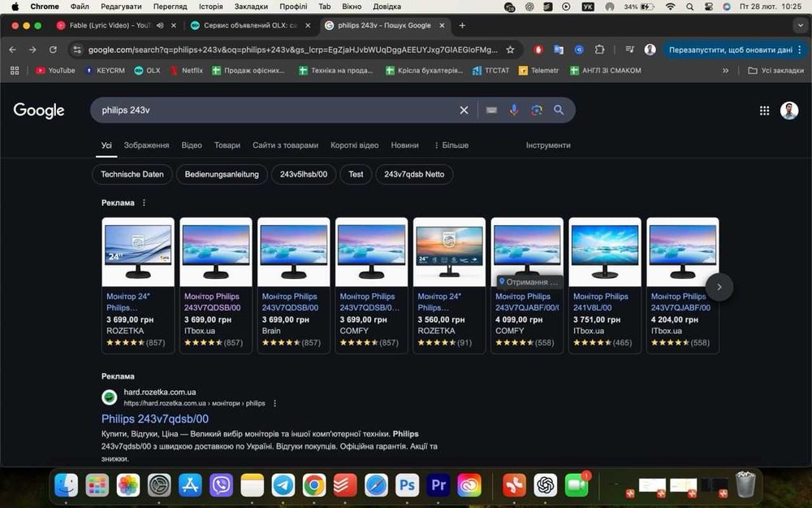Viewport: 812px width, 508px height.
Task: Start voice search with the microphone
Action: coord(514,110)
